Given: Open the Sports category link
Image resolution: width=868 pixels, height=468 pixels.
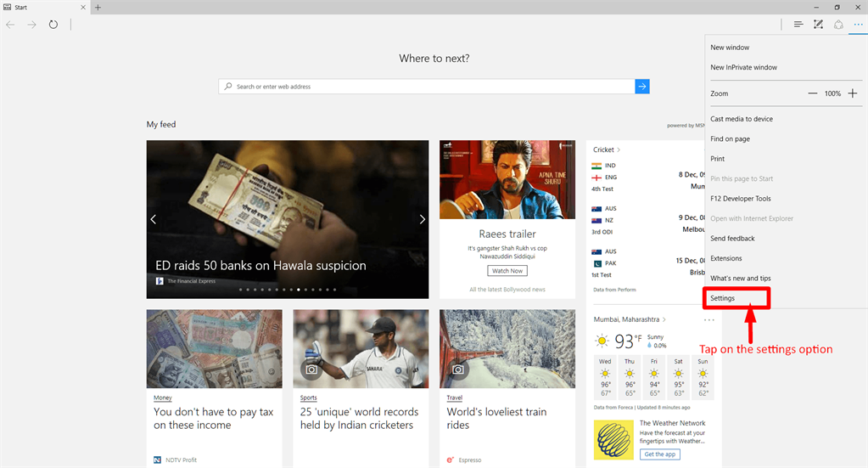Looking at the screenshot, I should [308, 398].
